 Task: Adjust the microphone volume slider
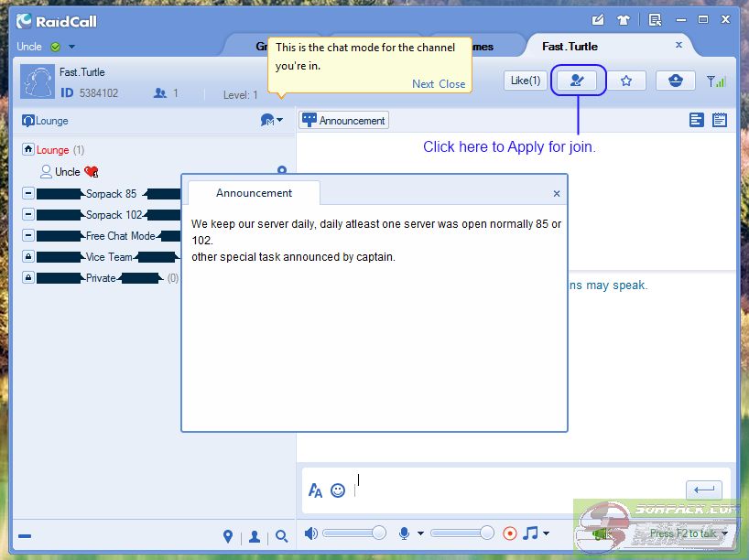click(x=462, y=533)
